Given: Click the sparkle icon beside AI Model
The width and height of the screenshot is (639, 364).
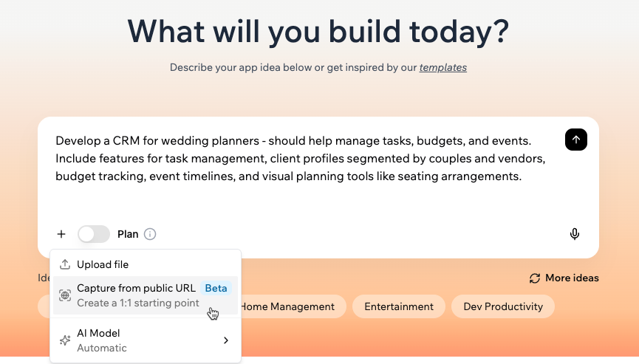Looking at the screenshot, I should [65, 340].
